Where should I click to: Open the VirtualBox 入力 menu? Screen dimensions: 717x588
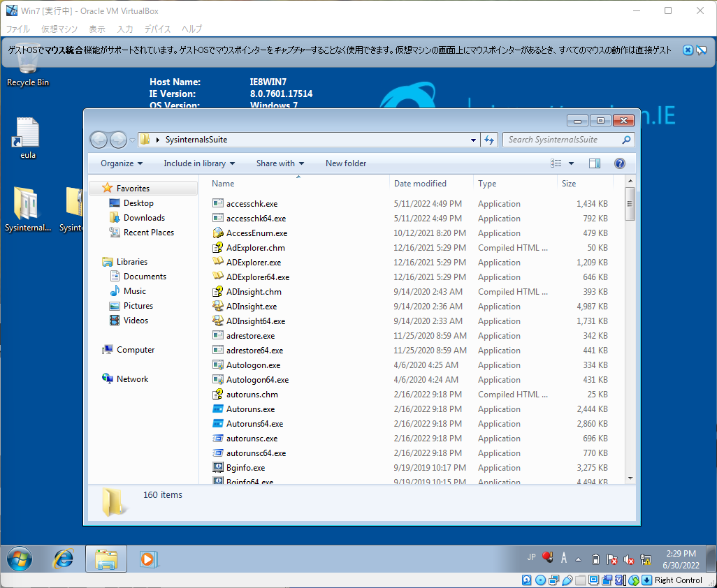click(x=125, y=29)
